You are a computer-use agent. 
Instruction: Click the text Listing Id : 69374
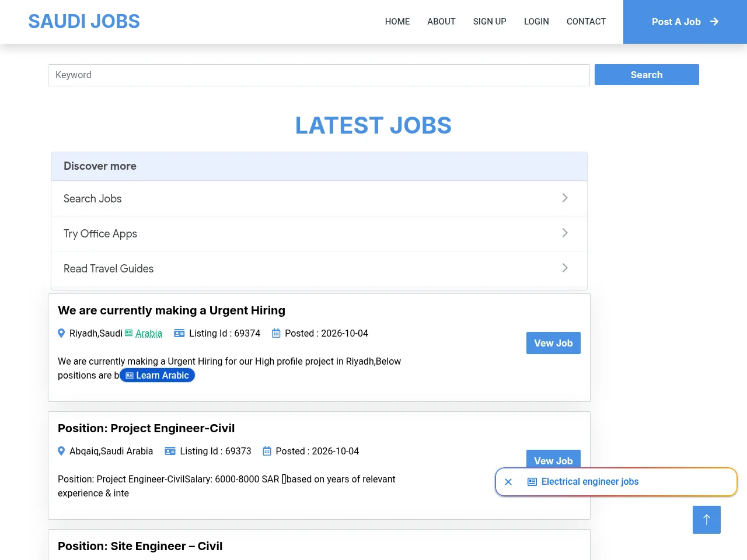225,333
